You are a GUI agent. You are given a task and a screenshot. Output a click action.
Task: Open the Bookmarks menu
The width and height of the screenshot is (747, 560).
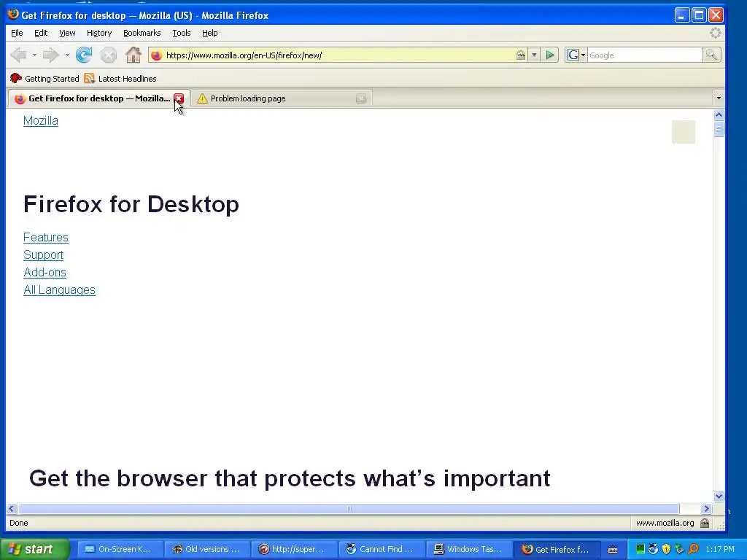point(142,33)
